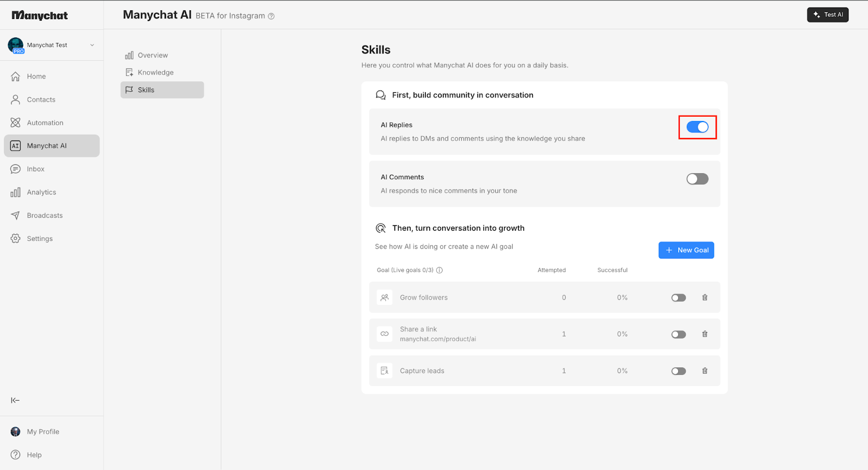Disable the AI Replies toggle
The height and width of the screenshot is (470, 868).
(697, 127)
